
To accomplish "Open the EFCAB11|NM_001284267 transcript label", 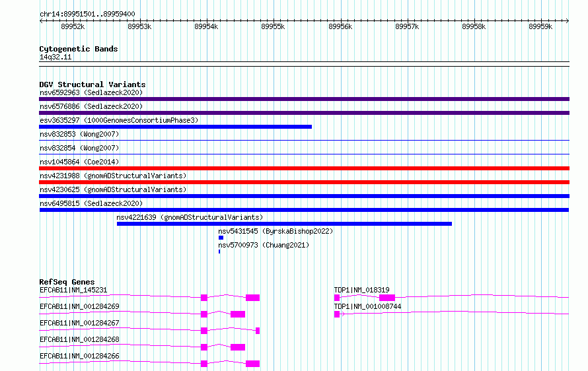I will click(x=79, y=323).
